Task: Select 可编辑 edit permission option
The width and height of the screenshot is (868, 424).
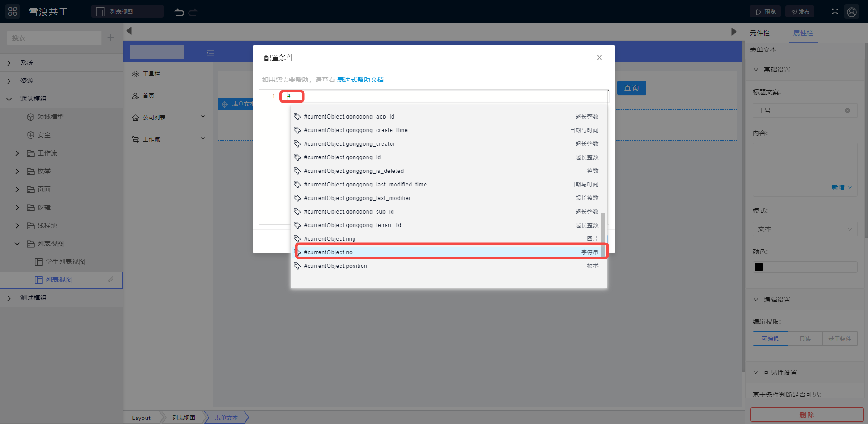Action: [x=770, y=338]
